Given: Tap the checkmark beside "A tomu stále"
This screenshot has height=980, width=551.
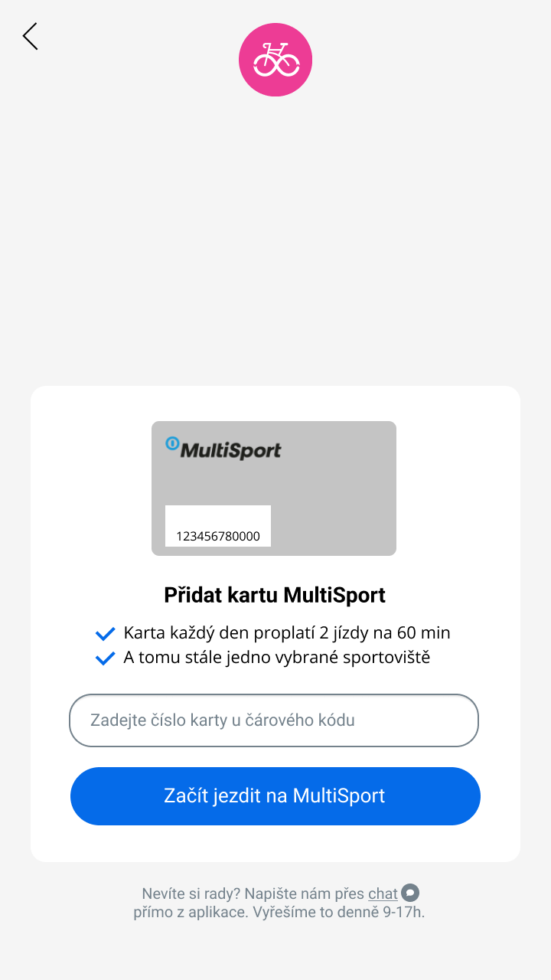Looking at the screenshot, I should point(105,658).
